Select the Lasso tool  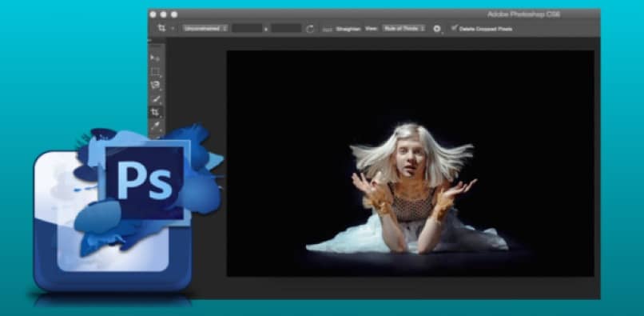[x=156, y=86]
